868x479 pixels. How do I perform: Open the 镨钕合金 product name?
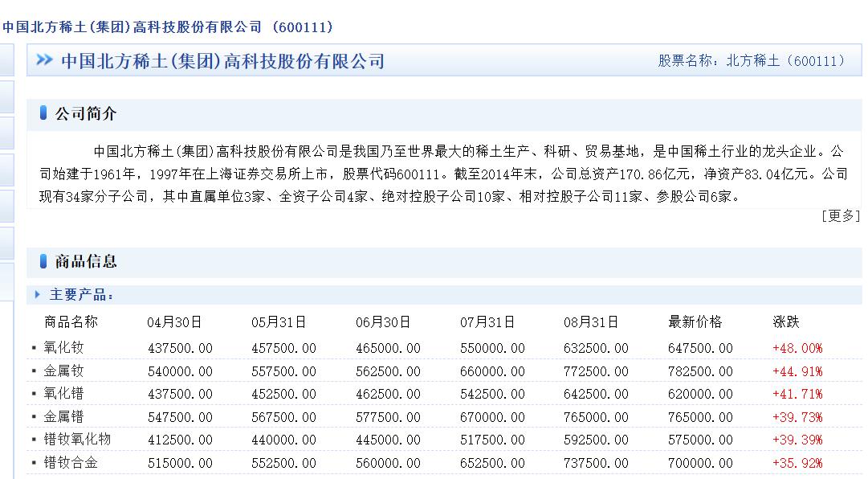coord(71,462)
